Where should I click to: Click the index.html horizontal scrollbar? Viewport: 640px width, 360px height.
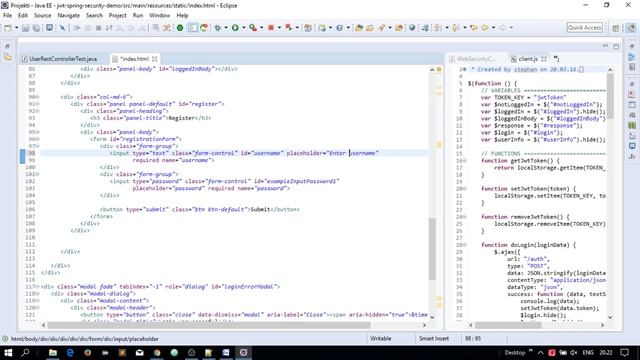[x=209, y=325]
